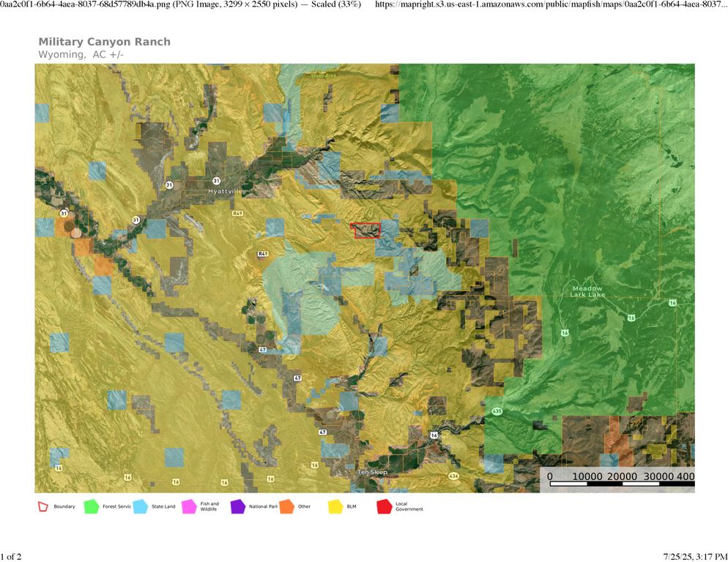Click the red Boundary legend icon

tap(44, 506)
